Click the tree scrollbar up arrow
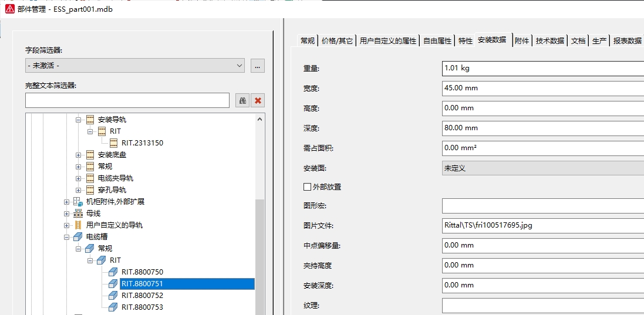The image size is (644, 315). [x=259, y=118]
